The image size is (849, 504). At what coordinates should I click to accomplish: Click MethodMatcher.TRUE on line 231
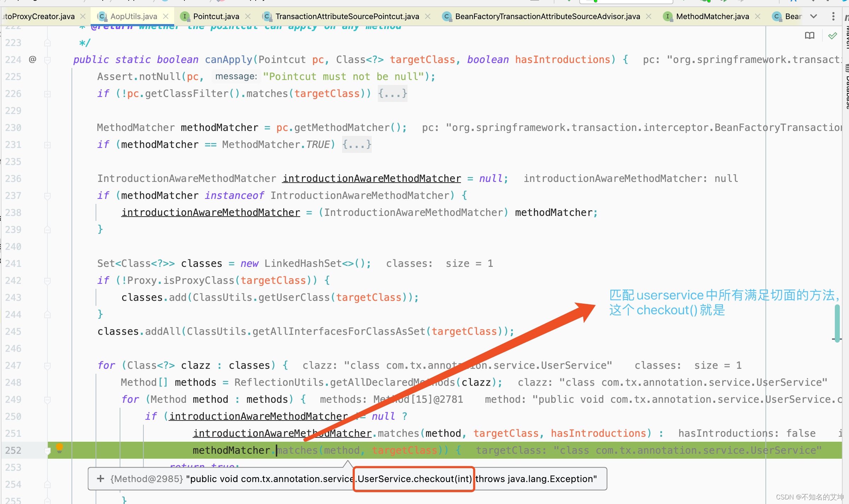tap(276, 144)
